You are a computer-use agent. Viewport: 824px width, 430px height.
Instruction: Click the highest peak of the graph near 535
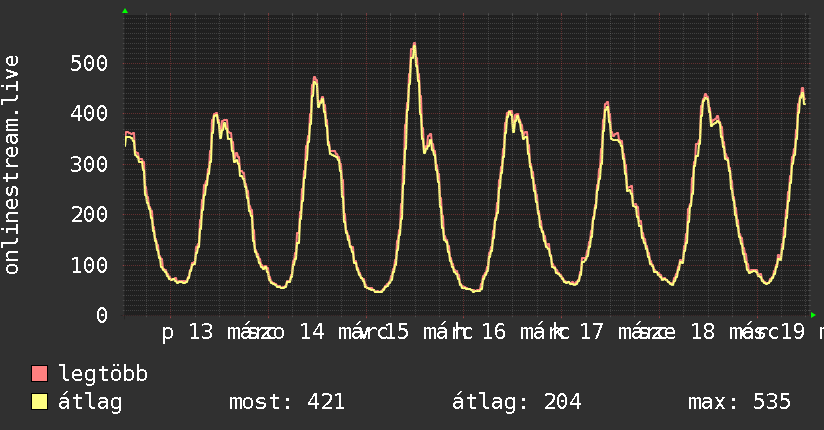[414, 45]
